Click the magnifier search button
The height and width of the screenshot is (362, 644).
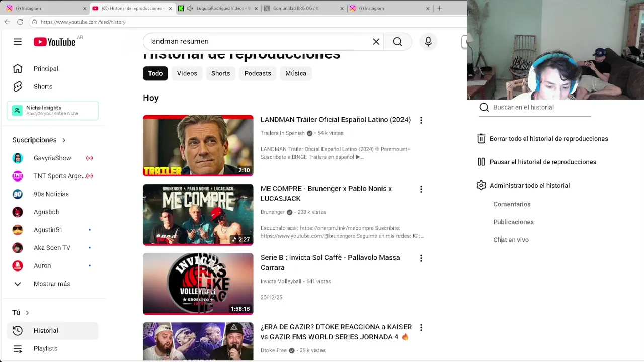(x=397, y=42)
